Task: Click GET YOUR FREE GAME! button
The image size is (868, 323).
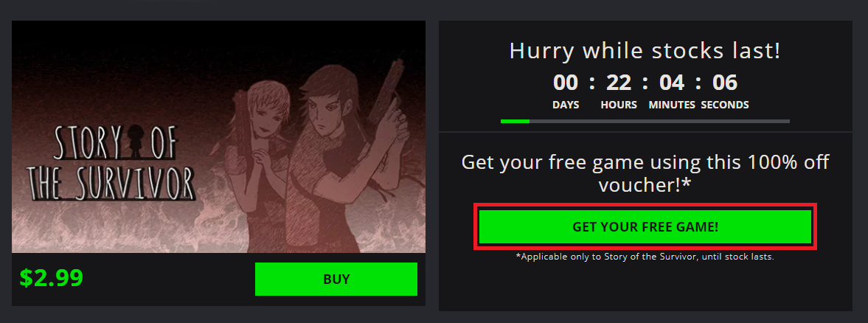Action: (645, 227)
